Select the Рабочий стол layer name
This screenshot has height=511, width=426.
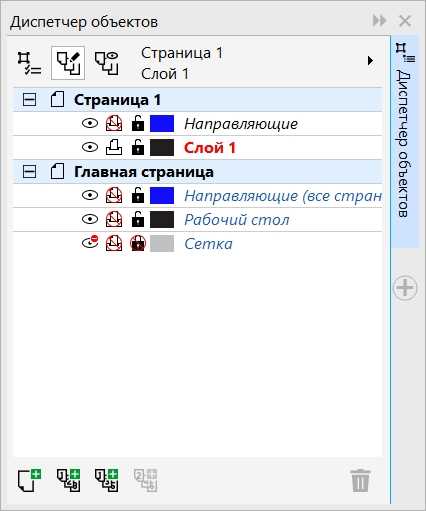[x=237, y=220]
